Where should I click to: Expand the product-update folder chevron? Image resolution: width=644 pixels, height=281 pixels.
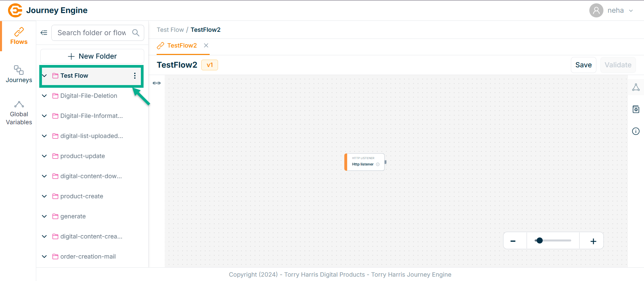44,156
